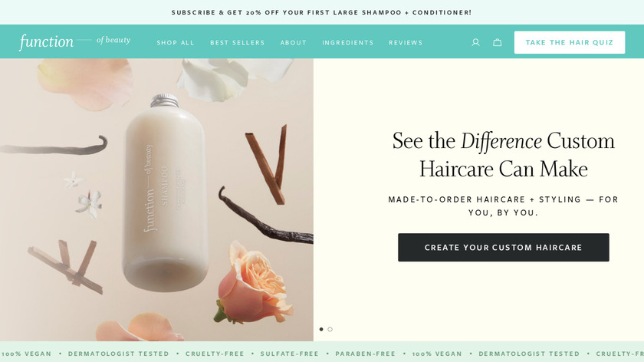Select the first carousel slide dot
The height and width of the screenshot is (362, 644).
pos(321,329)
